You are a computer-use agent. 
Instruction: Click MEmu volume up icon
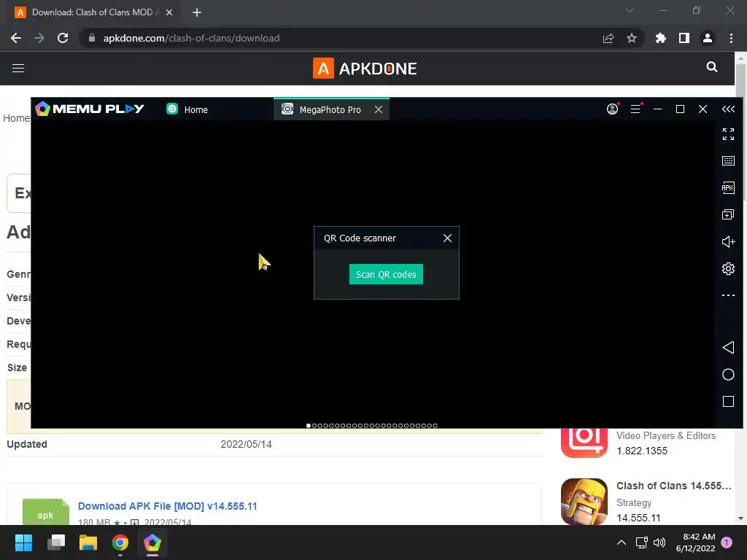point(728,242)
